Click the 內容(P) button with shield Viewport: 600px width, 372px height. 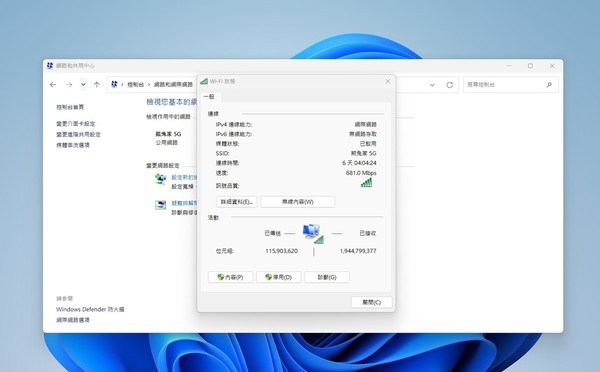coord(230,277)
